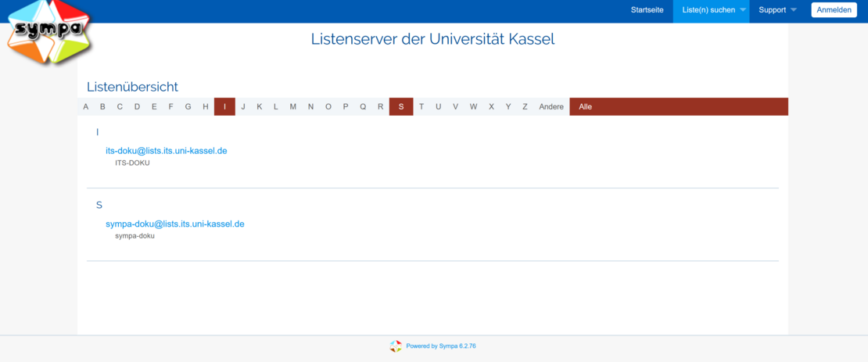Click the small Sympa icon in footer
The height and width of the screenshot is (362, 868).
click(x=395, y=346)
